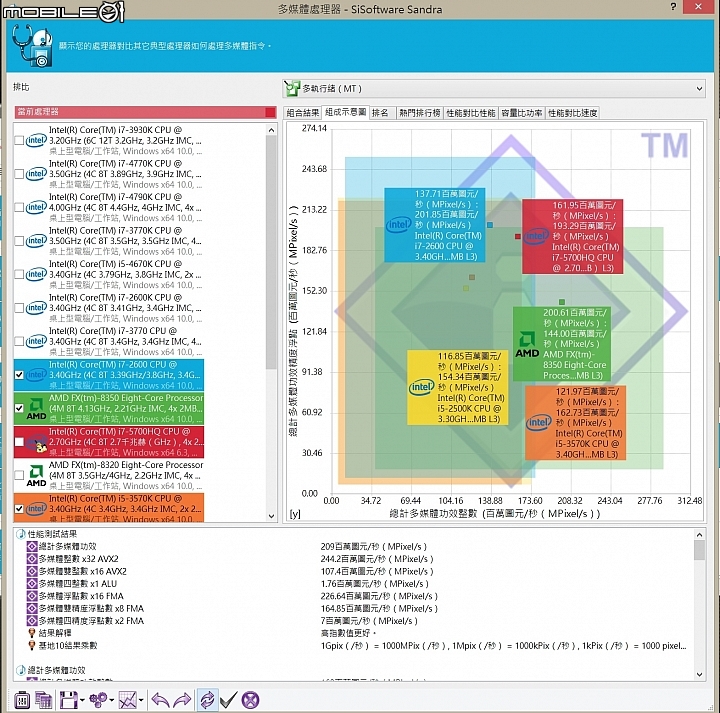
Task: Uncheck the Core i7-2600 CPU checkbox
Action: click(x=19, y=375)
